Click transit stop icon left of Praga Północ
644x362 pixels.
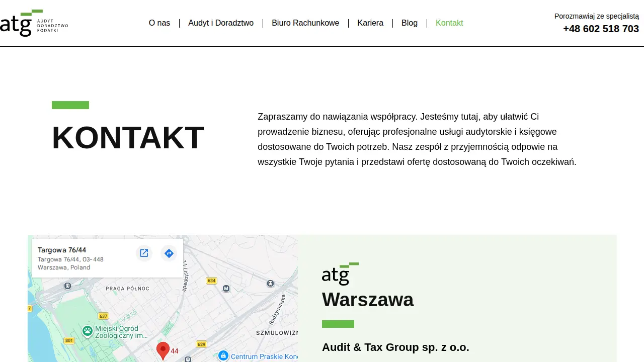coord(67,286)
